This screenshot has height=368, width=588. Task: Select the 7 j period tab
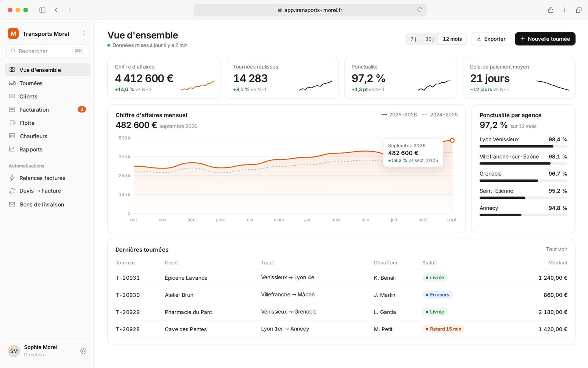[413, 39]
